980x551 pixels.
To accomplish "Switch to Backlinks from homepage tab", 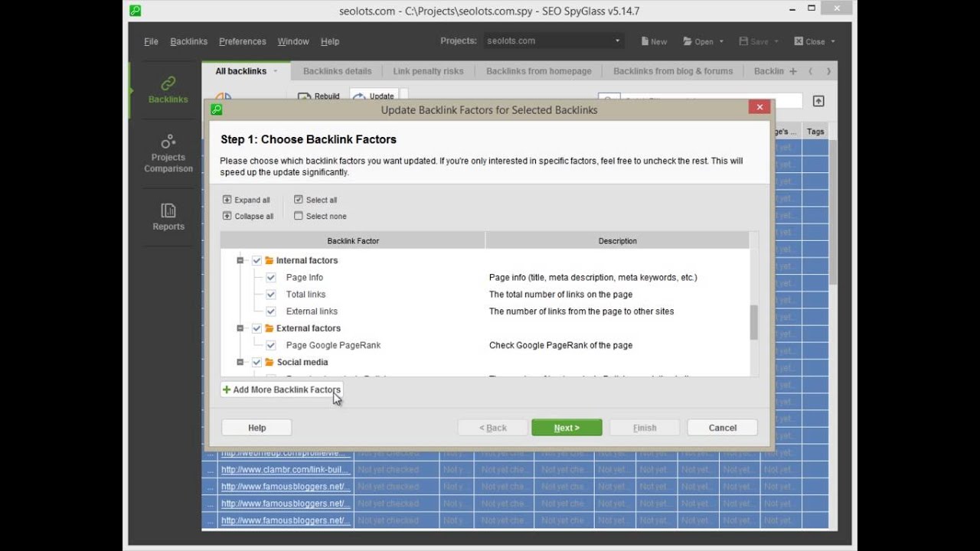I will [538, 71].
